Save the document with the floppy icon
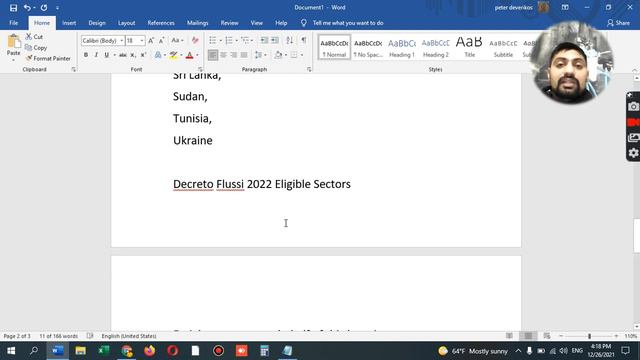This screenshot has height=360, width=640. click(13, 8)
